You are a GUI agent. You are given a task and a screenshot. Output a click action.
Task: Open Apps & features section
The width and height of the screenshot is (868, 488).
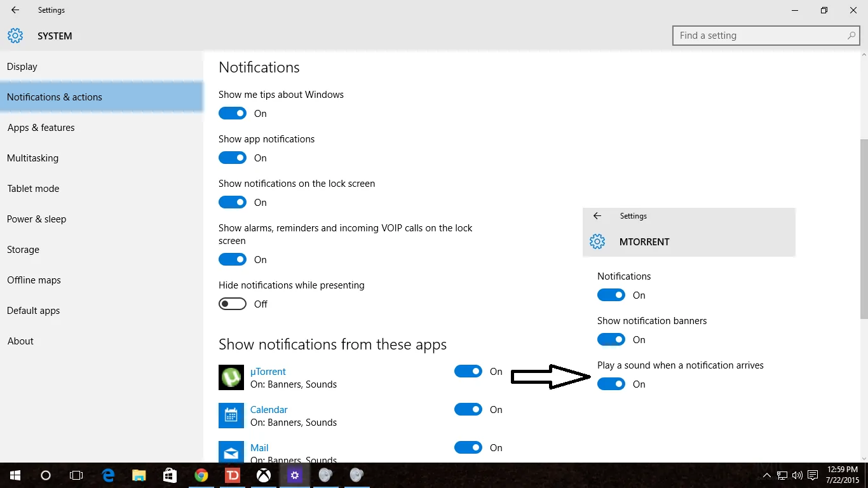[102, 127]
